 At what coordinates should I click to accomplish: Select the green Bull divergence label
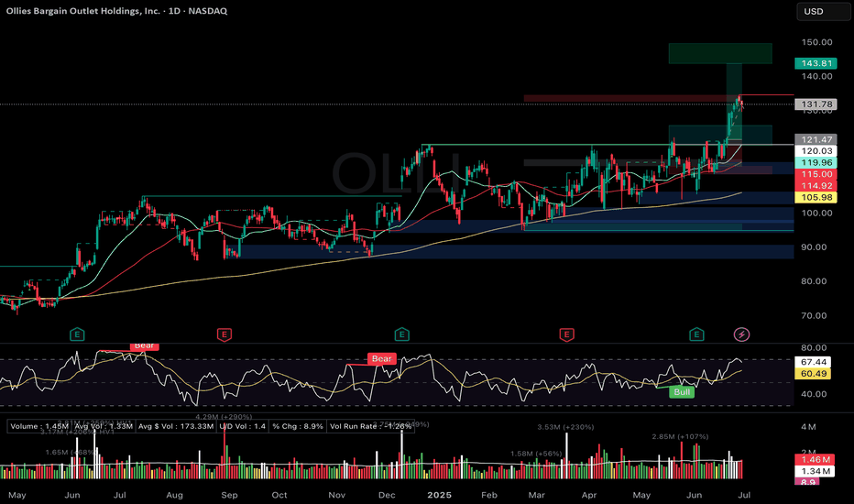pos(682,392)
